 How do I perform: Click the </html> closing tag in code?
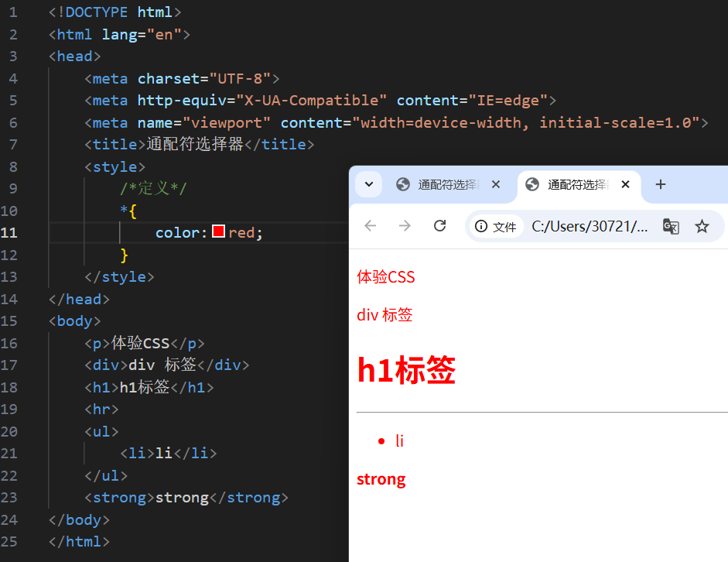click(80, 542)
